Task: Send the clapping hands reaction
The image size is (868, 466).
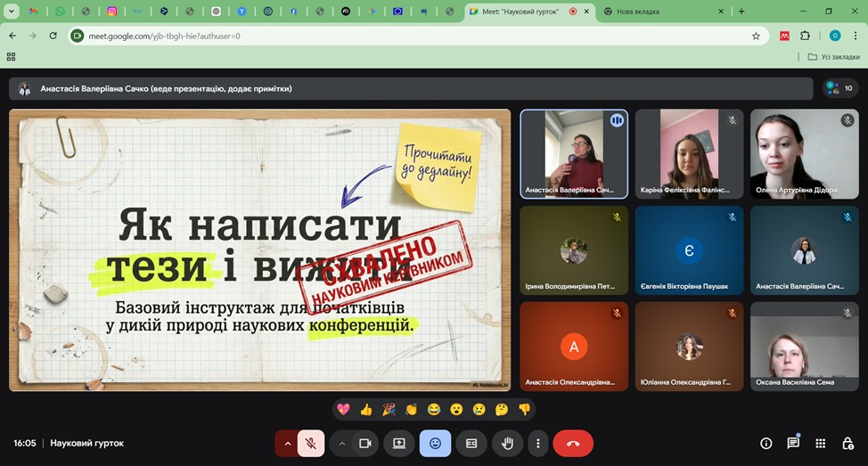Action: tap(411, 410)
